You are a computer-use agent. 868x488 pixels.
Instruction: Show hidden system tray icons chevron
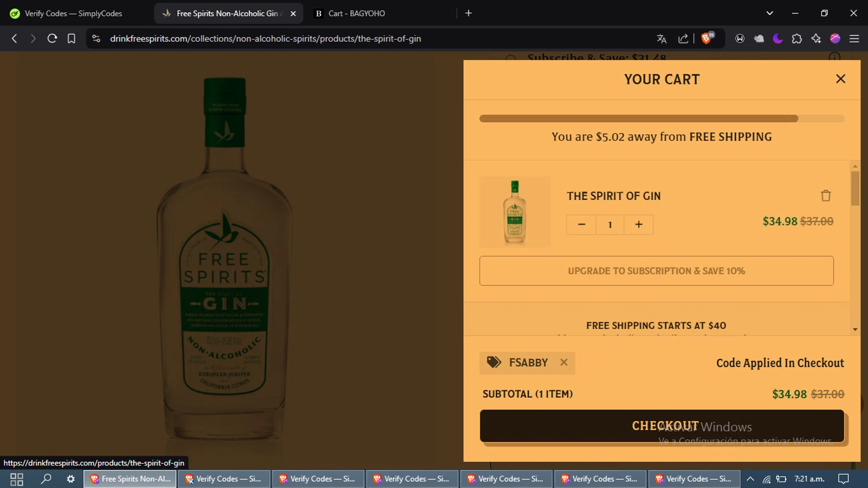pos(750,479)
